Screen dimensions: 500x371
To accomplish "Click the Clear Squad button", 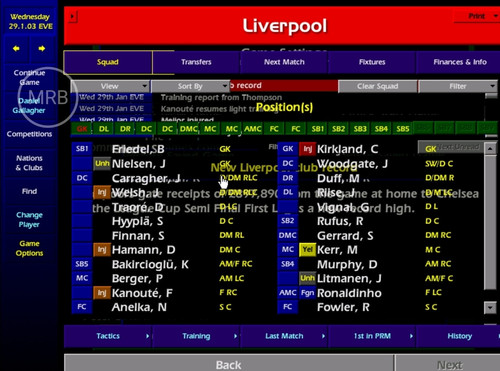I will [377, 86].
